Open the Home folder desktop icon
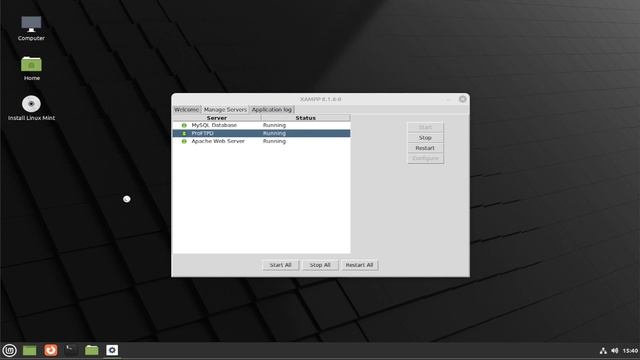The height and width of the screenshot is (360, 640). tap(31, 68)
